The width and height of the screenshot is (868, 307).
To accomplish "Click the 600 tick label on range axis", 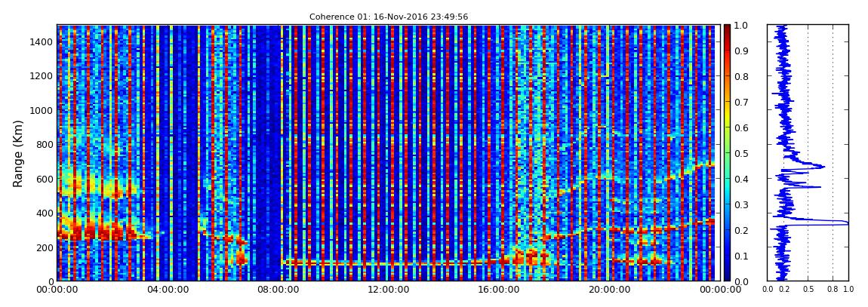I will (45, 179).
